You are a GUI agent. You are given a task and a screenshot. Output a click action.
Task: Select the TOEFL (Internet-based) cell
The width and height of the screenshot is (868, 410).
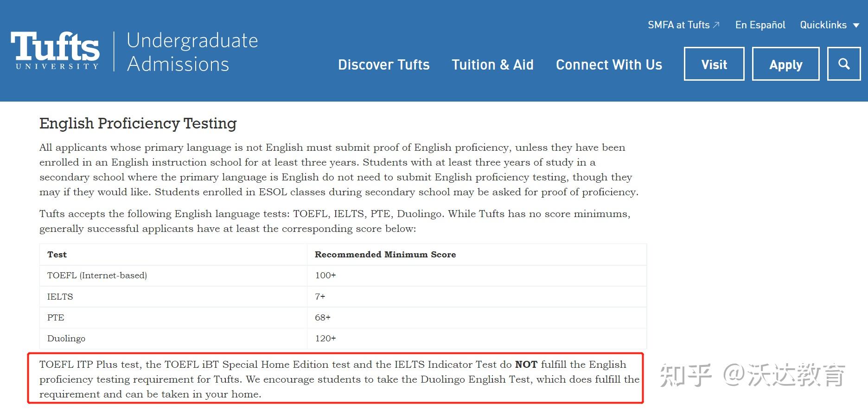point(173,275)
